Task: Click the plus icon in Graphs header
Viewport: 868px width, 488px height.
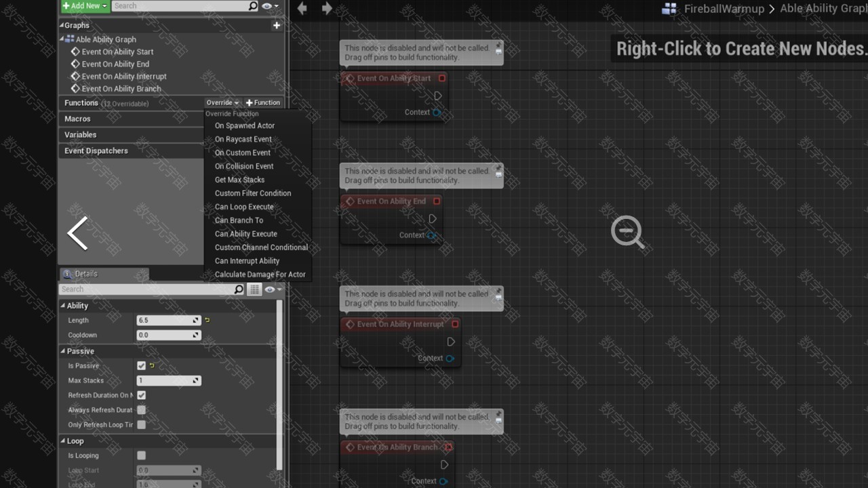Action: [x=277, y=26]
